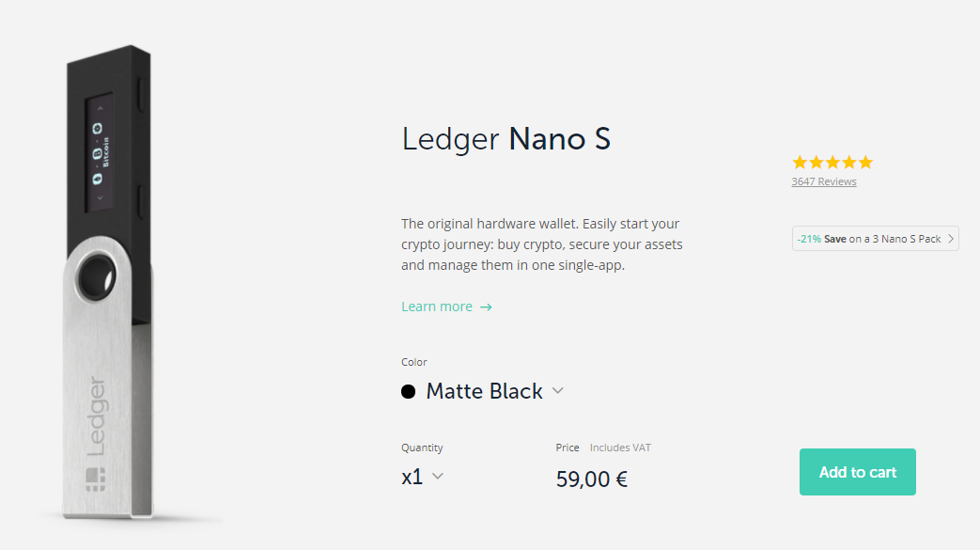The width and height of the screenshot is (980, 550).
Task: Click the third rating star
Action: pos(832,163)
